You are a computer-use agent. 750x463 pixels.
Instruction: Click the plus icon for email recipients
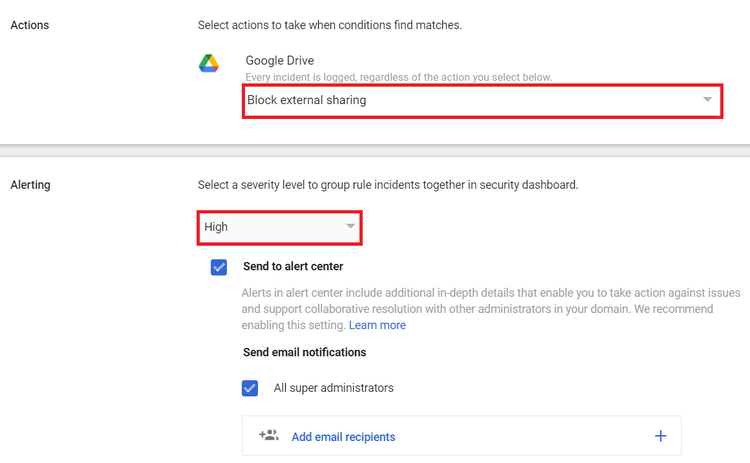tap(661, 436)
